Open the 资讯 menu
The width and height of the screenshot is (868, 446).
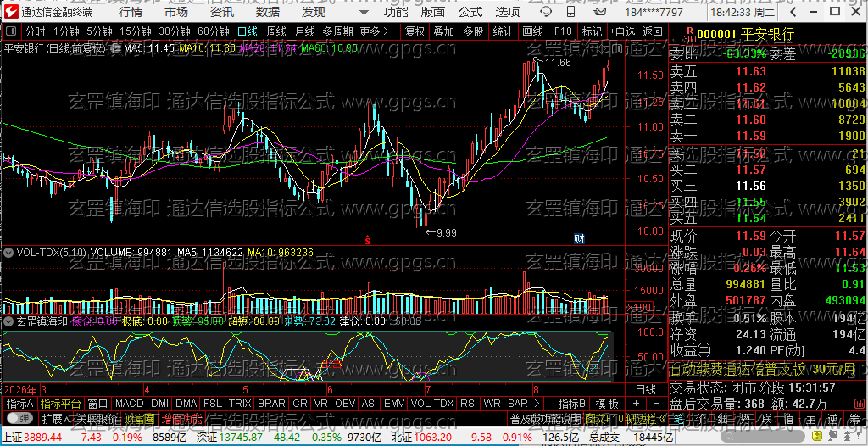[222, 12]
